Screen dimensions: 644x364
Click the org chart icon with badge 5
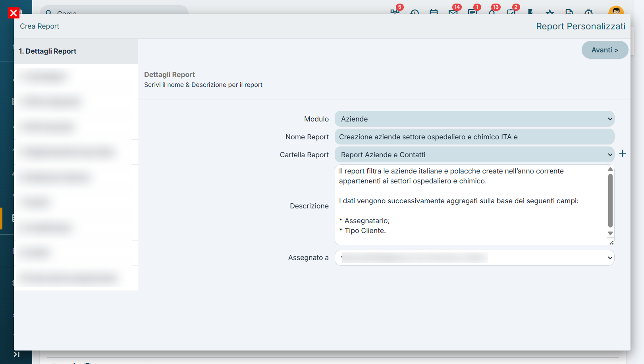coord(395,12)
